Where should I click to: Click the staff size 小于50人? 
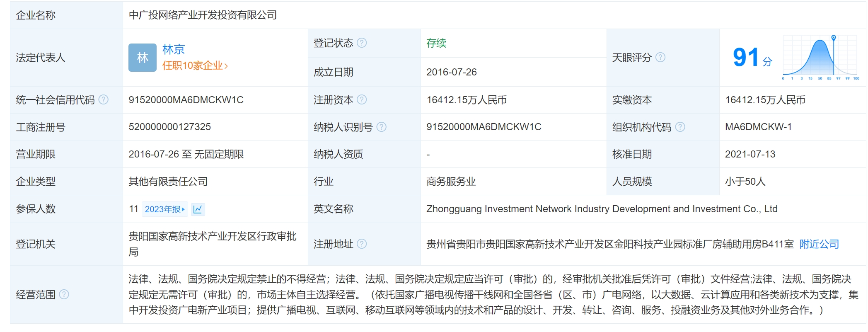point(745,182)
